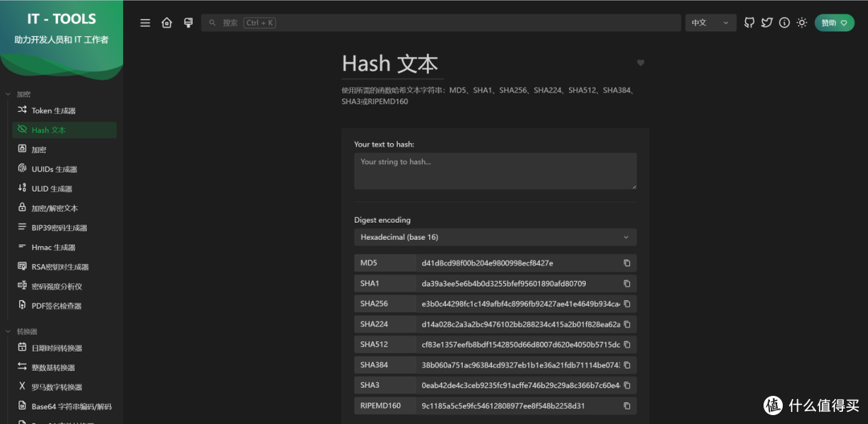868x424 pixels.
Task: Focus the 搜索 search bar
Action: [x=440, y=23]
